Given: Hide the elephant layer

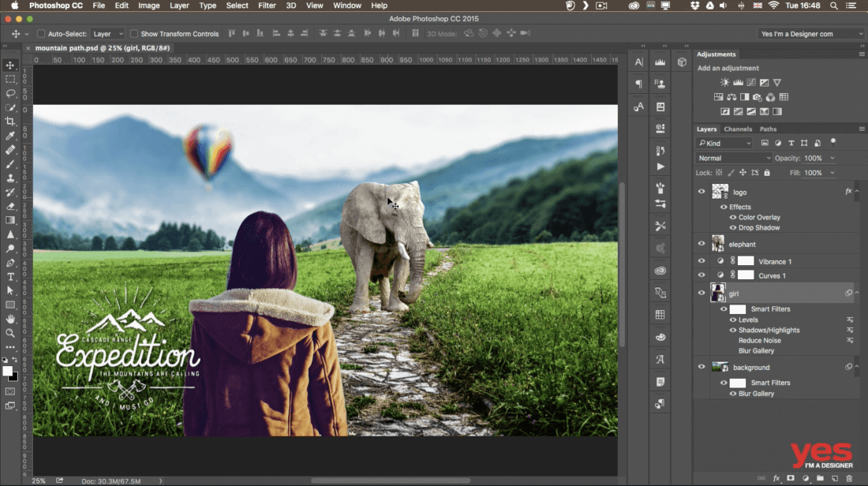Looking at the screenshot, I should [702, 245].
